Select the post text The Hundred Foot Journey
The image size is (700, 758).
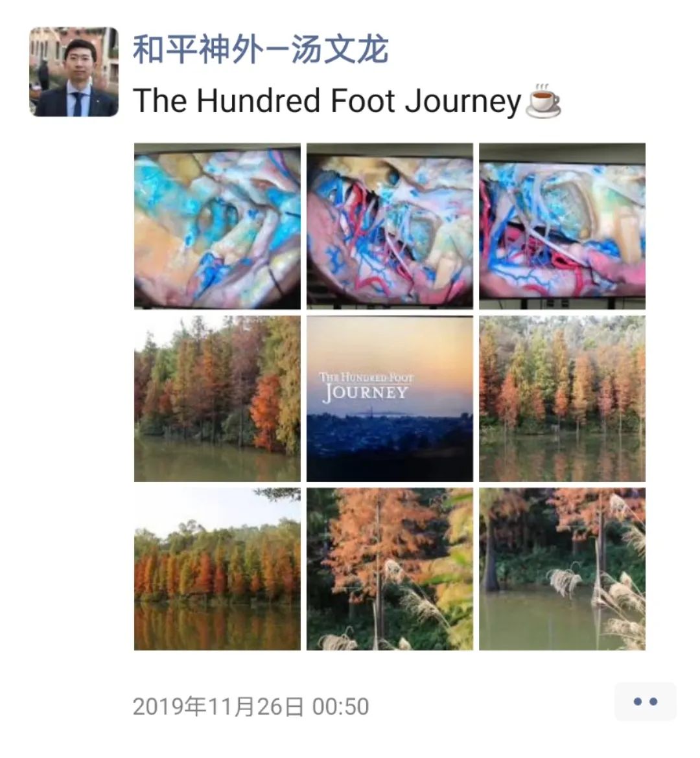click(x=327, y=101)
